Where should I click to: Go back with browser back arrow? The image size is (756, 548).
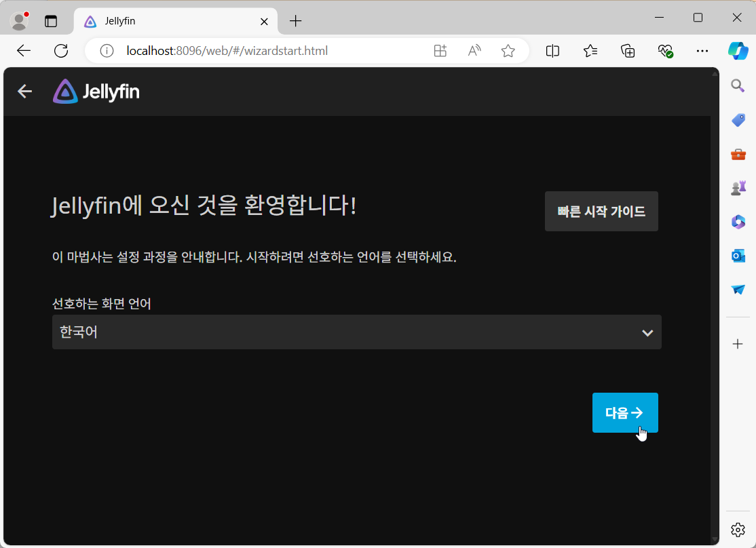click(x=24, y=51)
